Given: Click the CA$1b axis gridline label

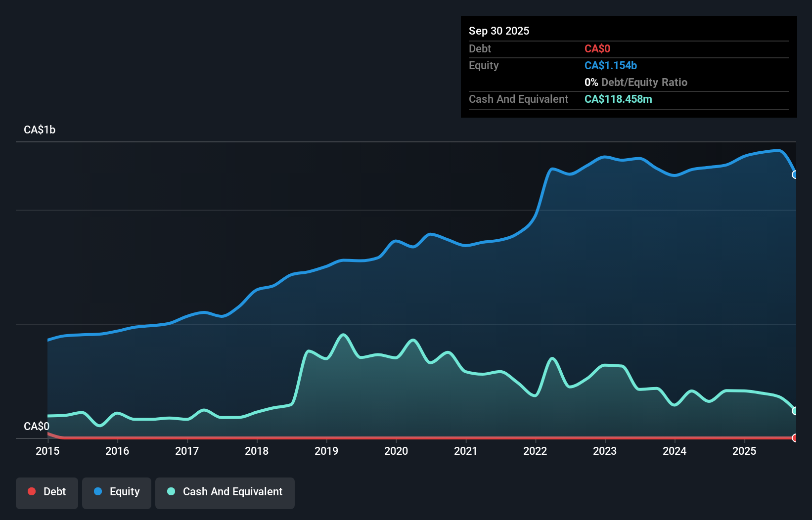Looking at the screenshot, I should [x=40, y=130].
